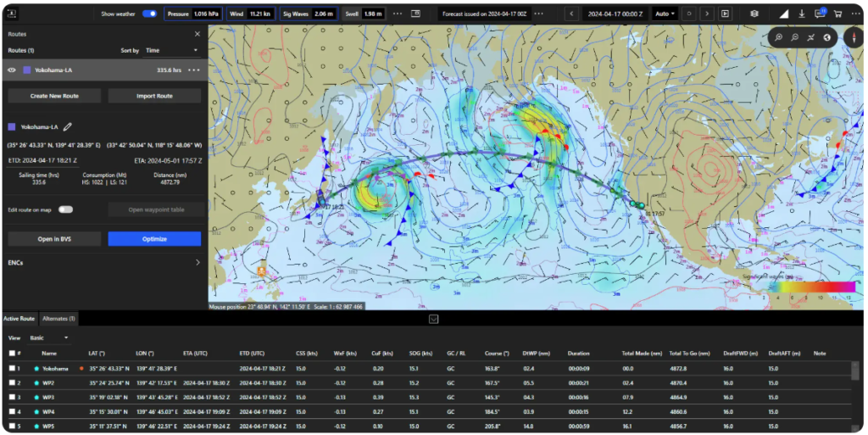Click the pencil icon to rename Yokohama-LA

68,126
